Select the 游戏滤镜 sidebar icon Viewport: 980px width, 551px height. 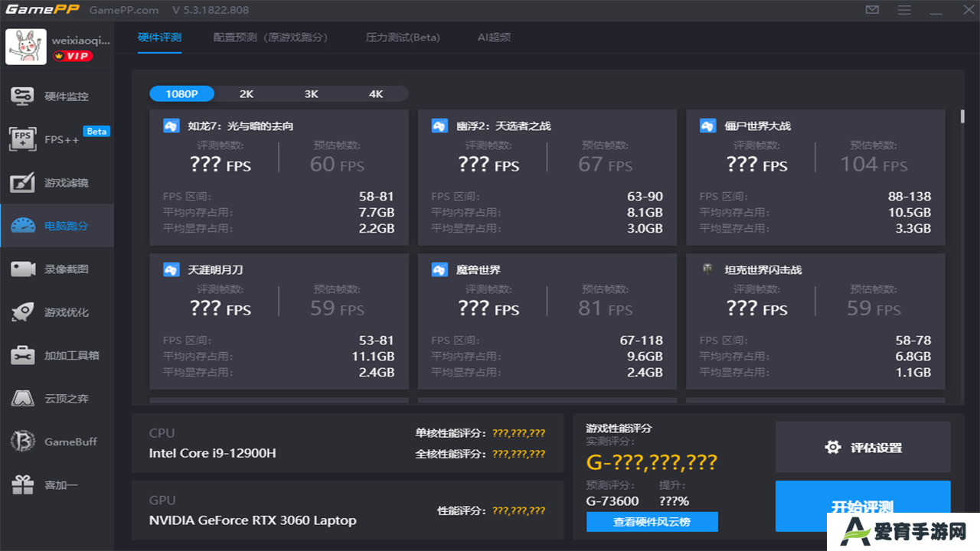tap(22, 183)
